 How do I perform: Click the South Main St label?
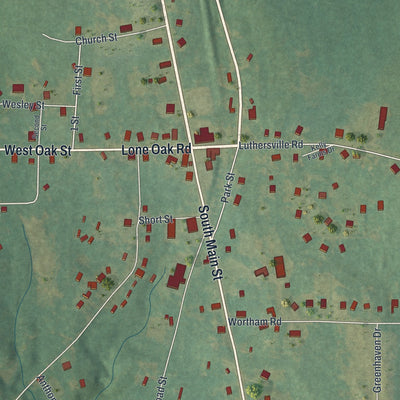(x=210, y=243)
